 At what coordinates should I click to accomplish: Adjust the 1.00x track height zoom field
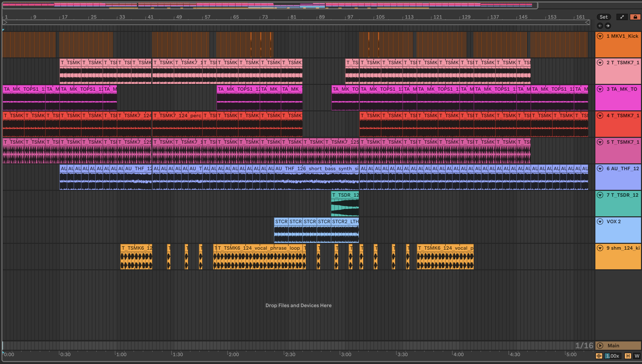click(613, 356)
